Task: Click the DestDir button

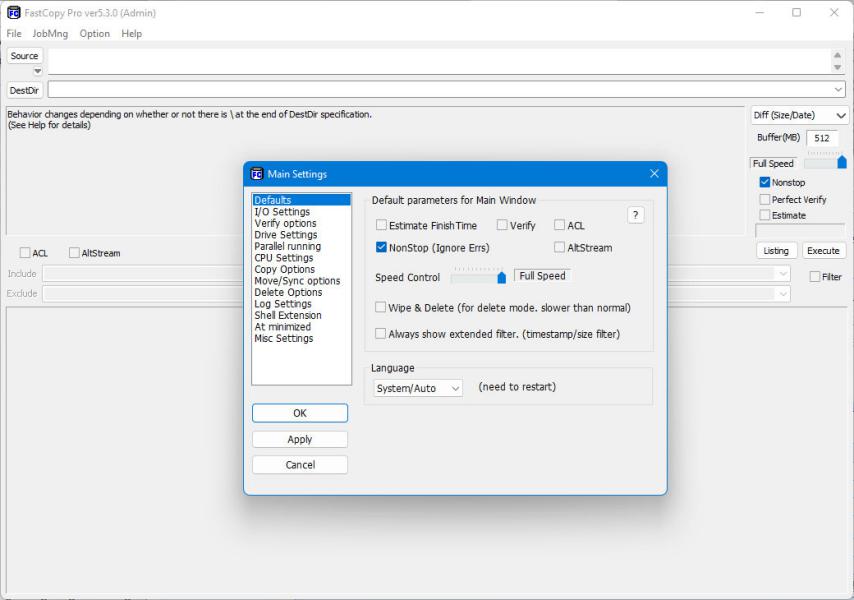Action: pos(25,90)
